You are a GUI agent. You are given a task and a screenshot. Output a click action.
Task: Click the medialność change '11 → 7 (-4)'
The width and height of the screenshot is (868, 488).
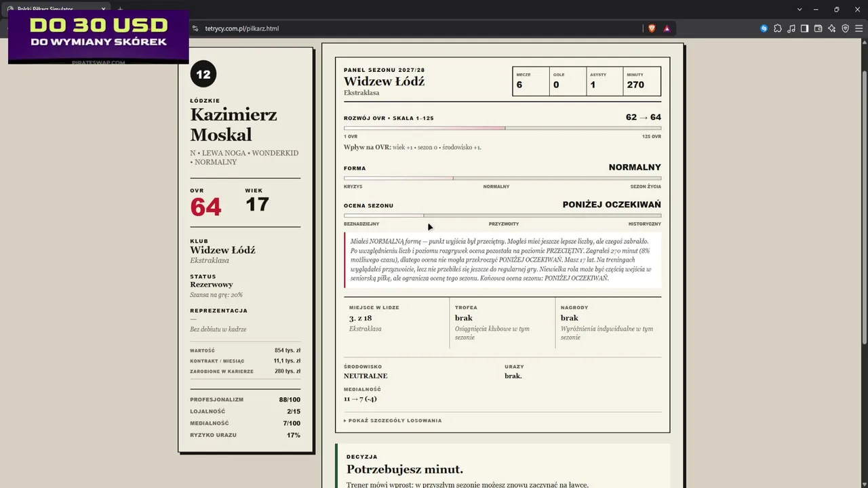[360, 399]
